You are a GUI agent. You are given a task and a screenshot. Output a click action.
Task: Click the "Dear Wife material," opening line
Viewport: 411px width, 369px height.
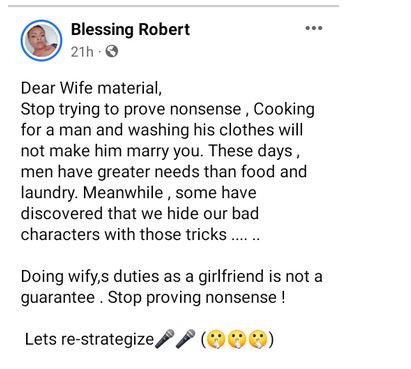(x=91, y=88)
